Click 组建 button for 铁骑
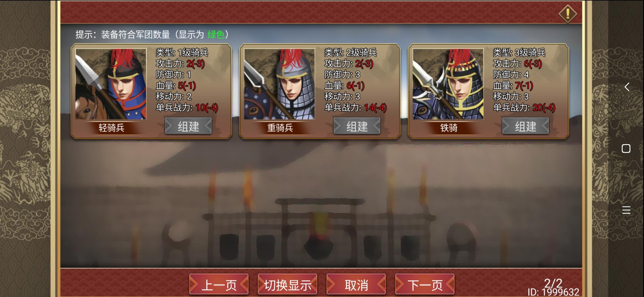Screen dimensions: 644x297 pyautogui.click(x=526, y=126)
